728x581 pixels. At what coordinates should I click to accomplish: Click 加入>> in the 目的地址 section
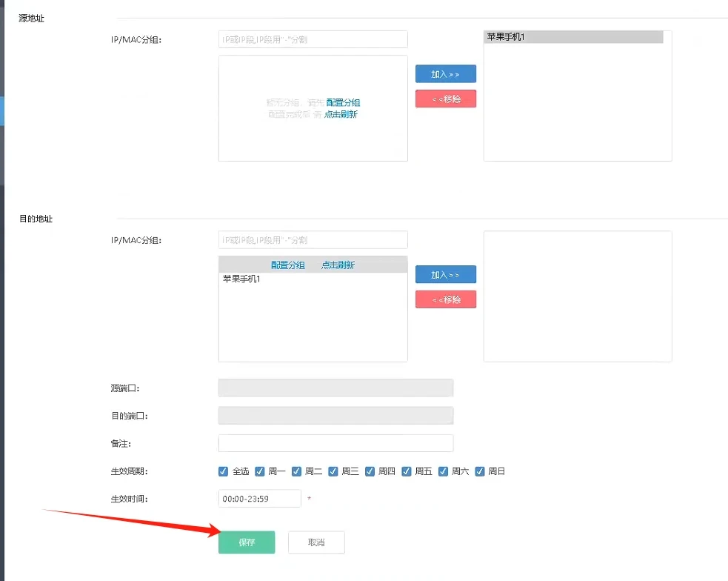[x=445, y=275]
